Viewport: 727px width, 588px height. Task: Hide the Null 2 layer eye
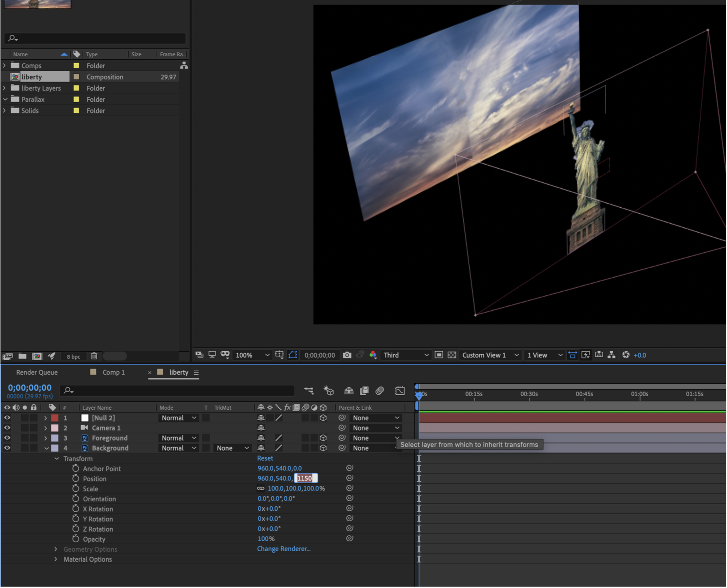(x=7, y=418)
